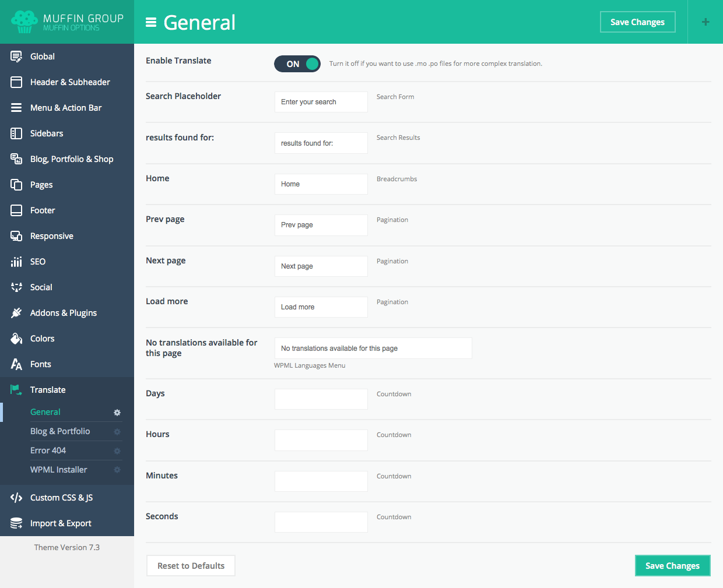Toggle the hamburger menu beside General title
The height and width of the screenshot is (588, 723).
pyautogui.click(x=151, y=23)
